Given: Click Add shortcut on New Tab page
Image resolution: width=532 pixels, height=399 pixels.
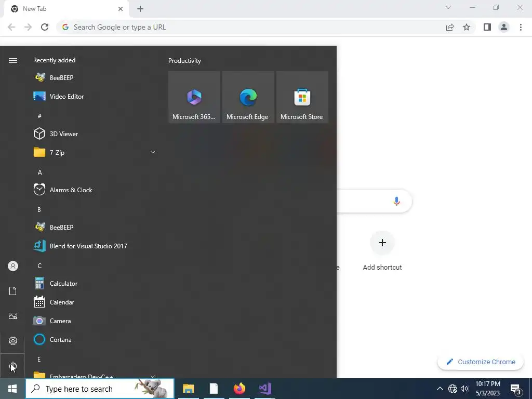Looking at the screenshot, I should coord(382,251).
